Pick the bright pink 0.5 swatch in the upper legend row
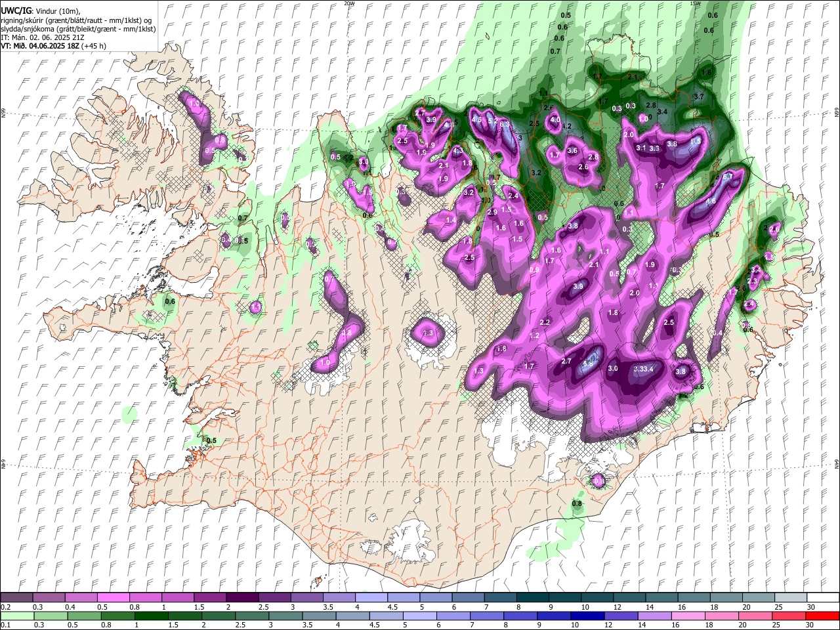 pos(114,598)
